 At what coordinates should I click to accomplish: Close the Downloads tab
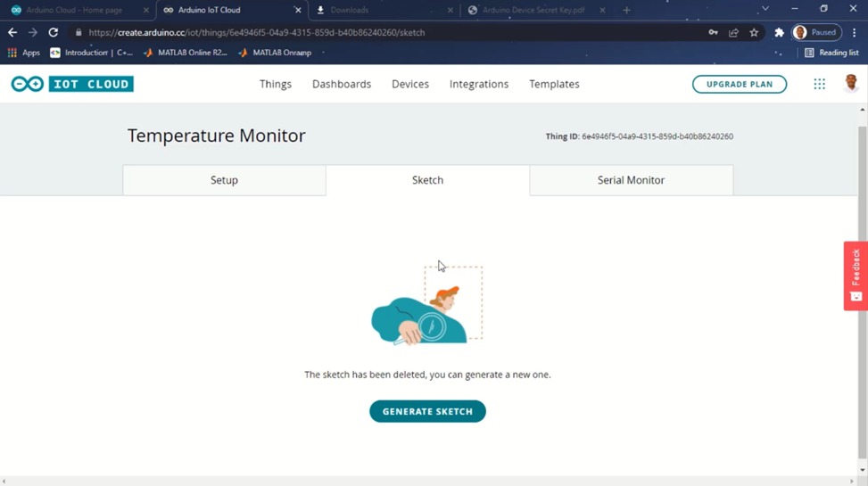[x=450, y=10]
